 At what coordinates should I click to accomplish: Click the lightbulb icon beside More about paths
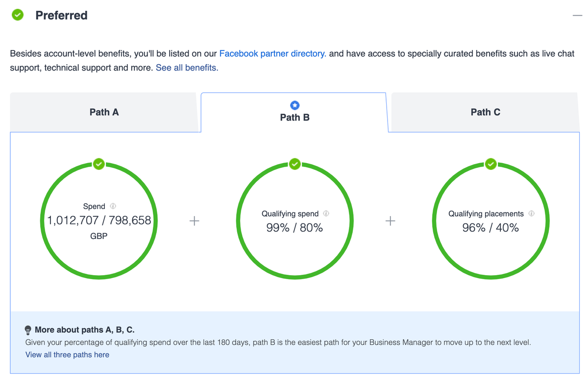28,330
